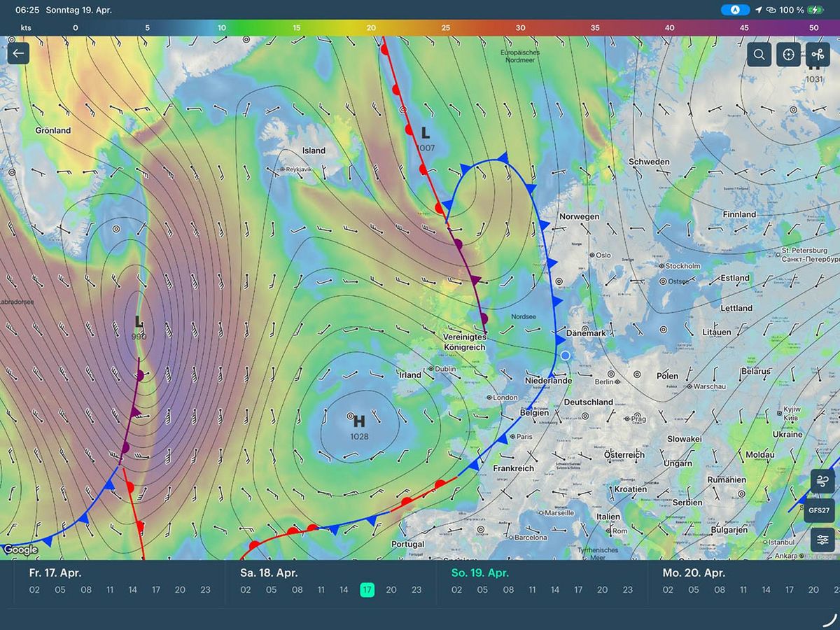Tap the low pressure L 1007 marker
The image size is (840, 630).
(x=425, y=133)
